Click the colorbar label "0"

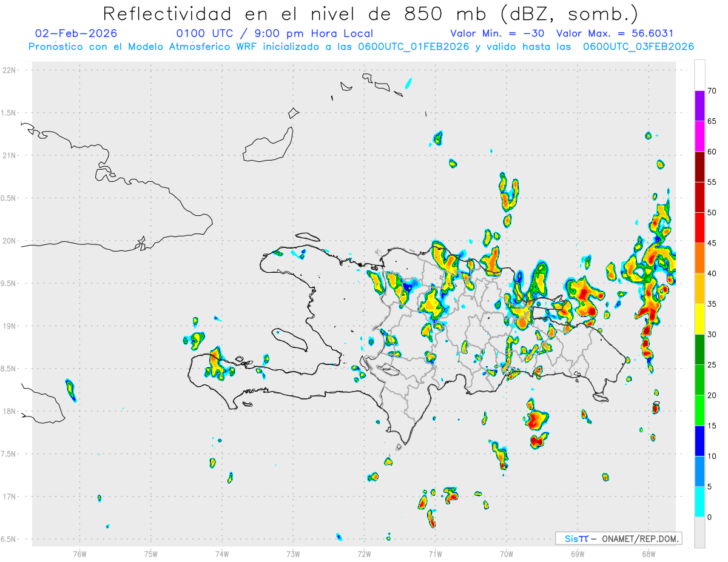[709, 517]
